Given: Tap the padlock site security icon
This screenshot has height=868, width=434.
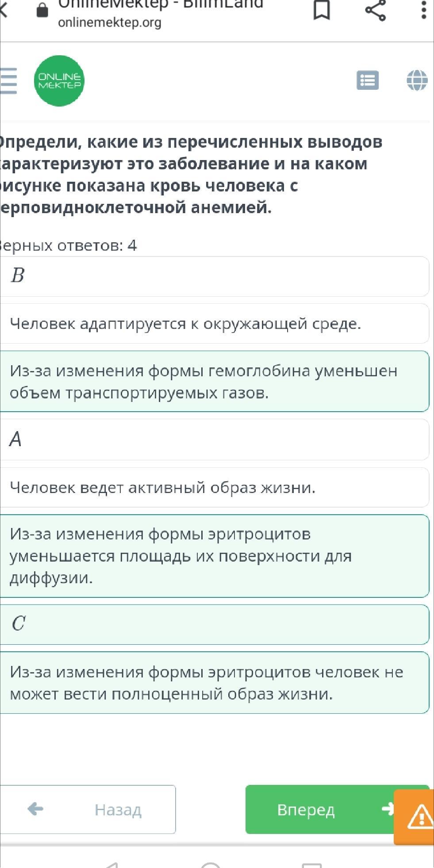Looking at the screenshot, I should pyautogui.click(x=42, y=10).
